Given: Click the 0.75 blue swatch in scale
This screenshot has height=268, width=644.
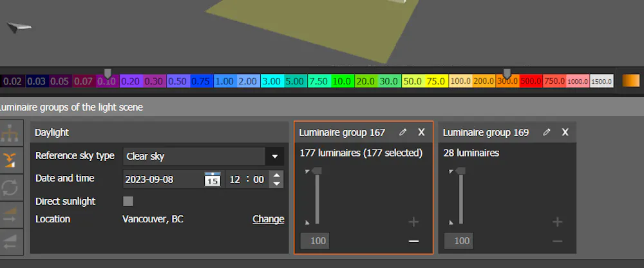Looking at the screenshot, I should pos(201,81).
